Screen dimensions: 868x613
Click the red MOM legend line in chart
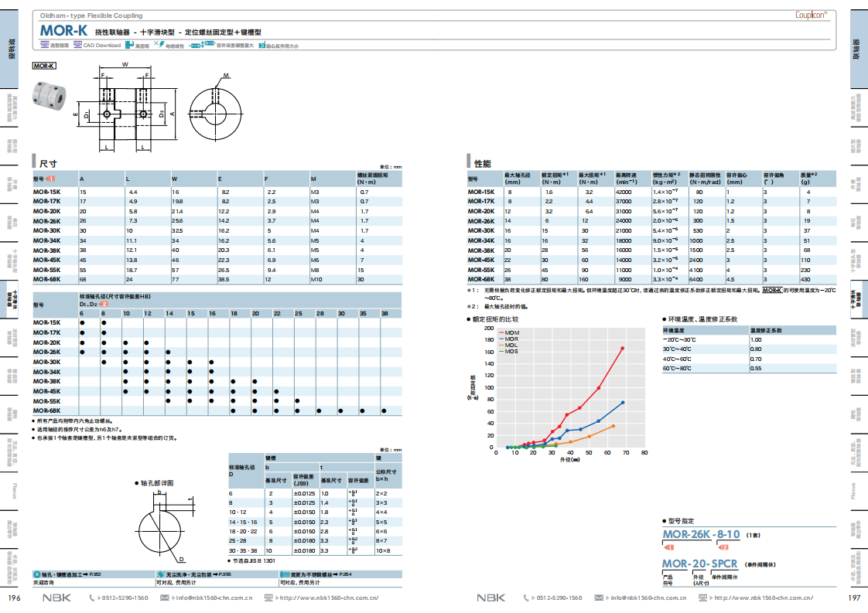(x=501, y=333)
